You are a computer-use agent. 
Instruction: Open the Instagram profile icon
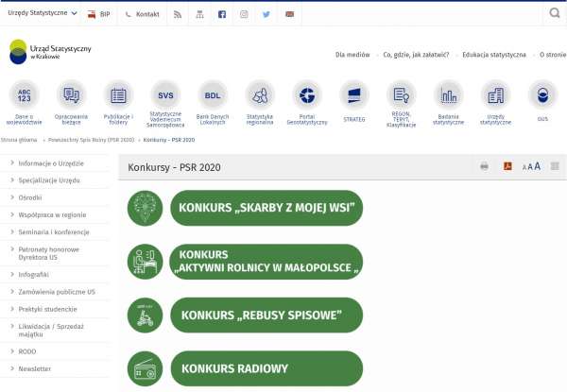coord(244,14)
